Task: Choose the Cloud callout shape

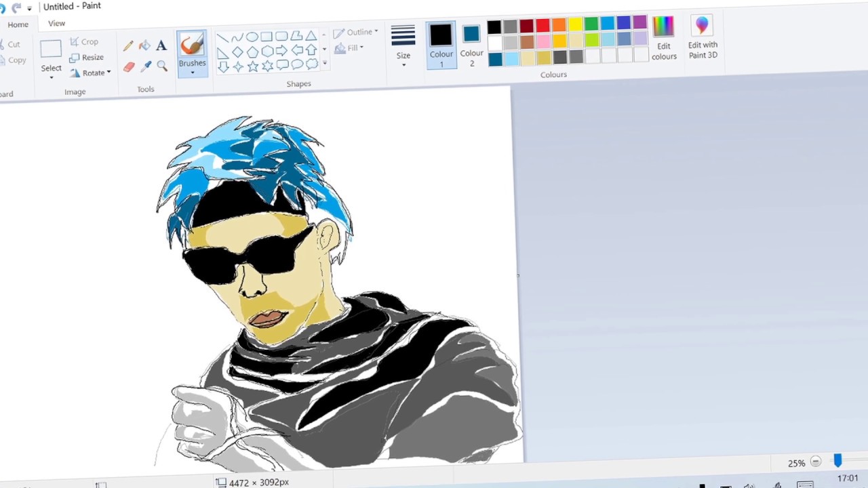Action: pyautogui.click(x=312, y=64)
